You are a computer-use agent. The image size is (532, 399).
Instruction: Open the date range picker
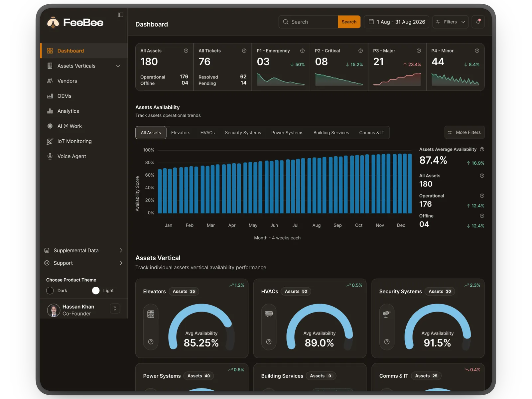tap(396, 22)
